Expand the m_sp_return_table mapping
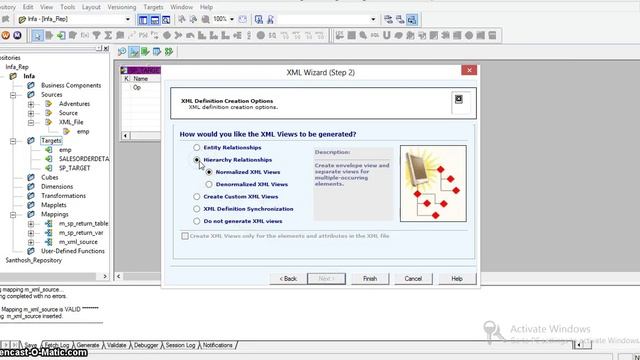640x360 pixels. pos(31,224)
